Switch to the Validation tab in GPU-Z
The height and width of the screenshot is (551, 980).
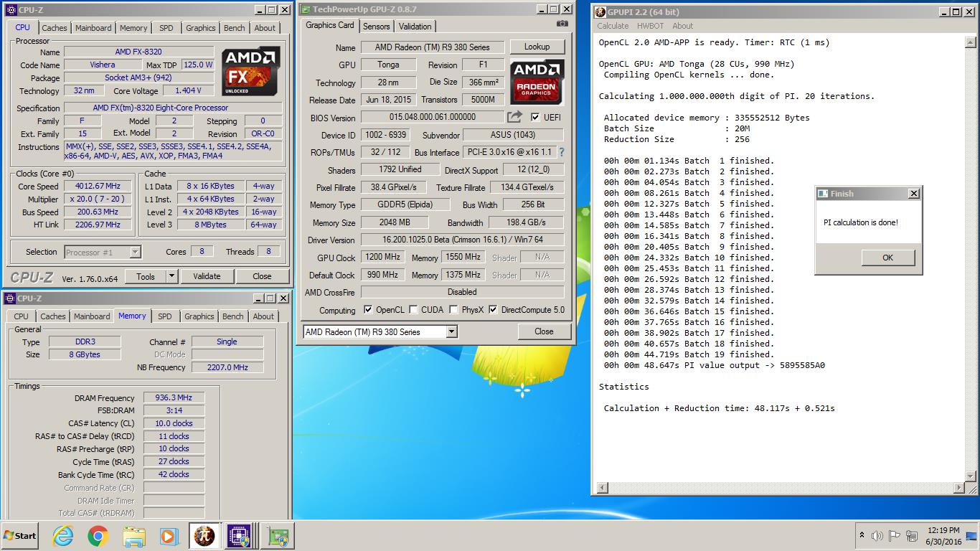pyautogui.click(x=415, y=26)
